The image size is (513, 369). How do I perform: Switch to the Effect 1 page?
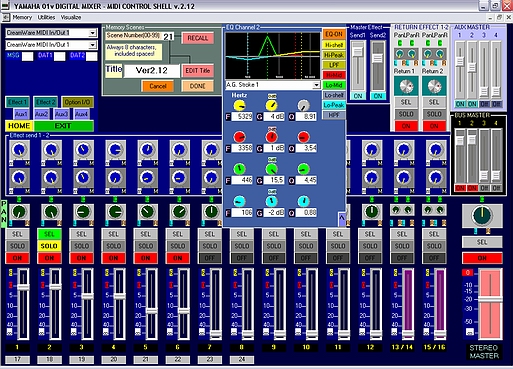coord(17,102)
